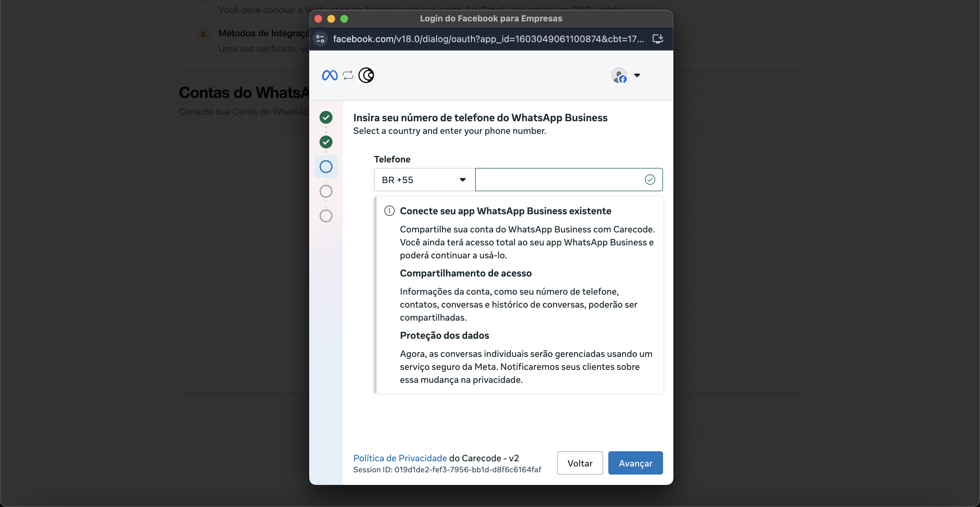Click the exchange arrows icon between logos
This screenshot has width=980, height=507.
coord(348,75)
